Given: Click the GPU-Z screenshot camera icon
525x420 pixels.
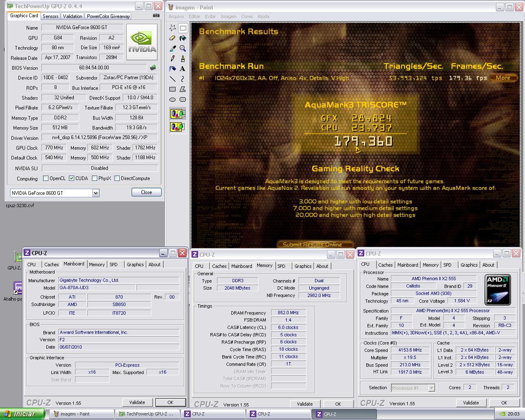Looking at the screenshot, I should [156, 16].
